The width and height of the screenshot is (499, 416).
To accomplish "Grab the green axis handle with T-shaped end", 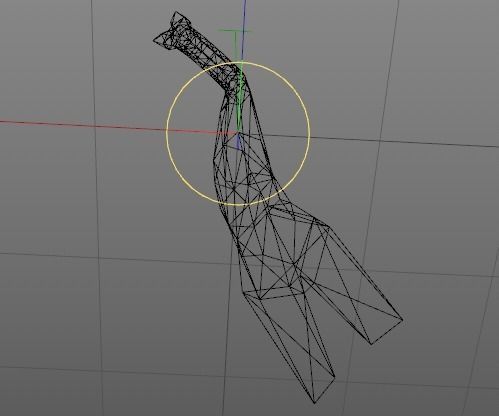I will pyautogui.click(x=236, y=80).
